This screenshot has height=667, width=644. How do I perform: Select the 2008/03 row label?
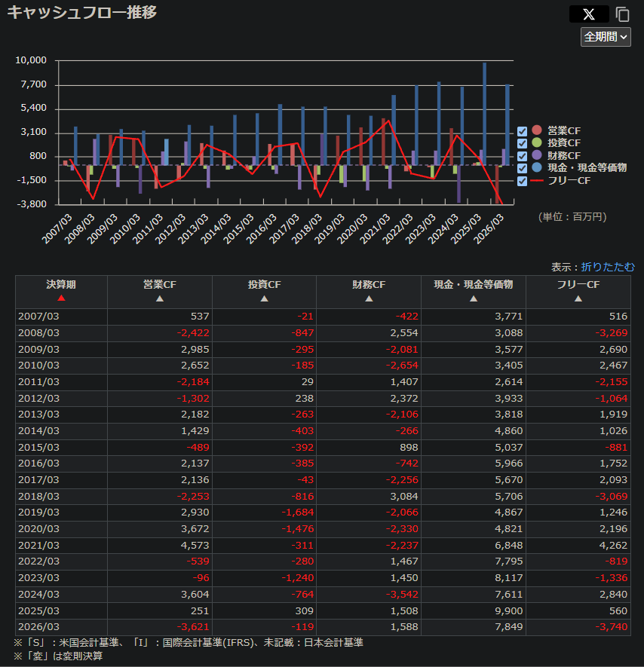pos(38,333)
